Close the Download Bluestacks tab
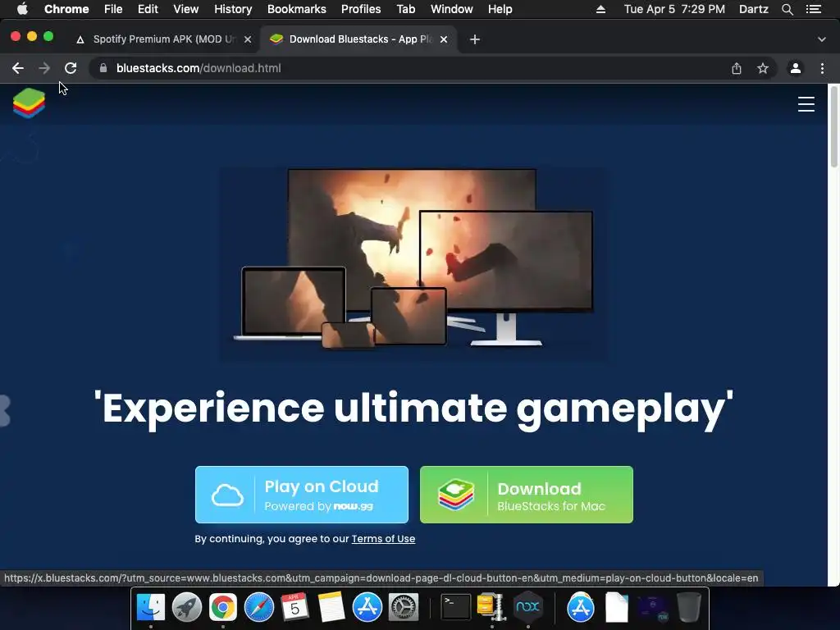Screen dimensions: 840x630 coord(444,39)
